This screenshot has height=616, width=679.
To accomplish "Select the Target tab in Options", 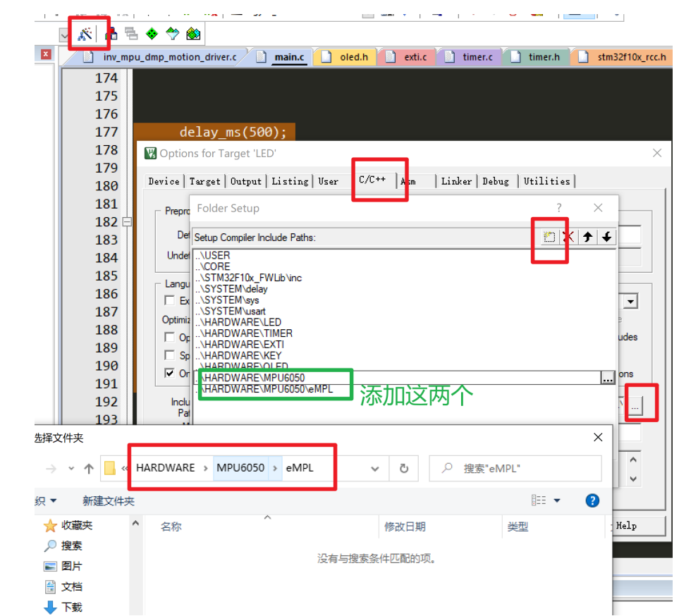I will click(204, 181).
